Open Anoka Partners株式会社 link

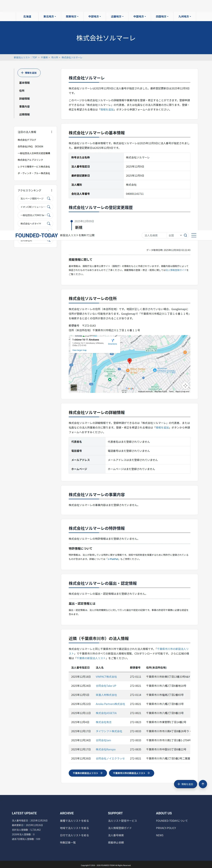pos(110,704)
